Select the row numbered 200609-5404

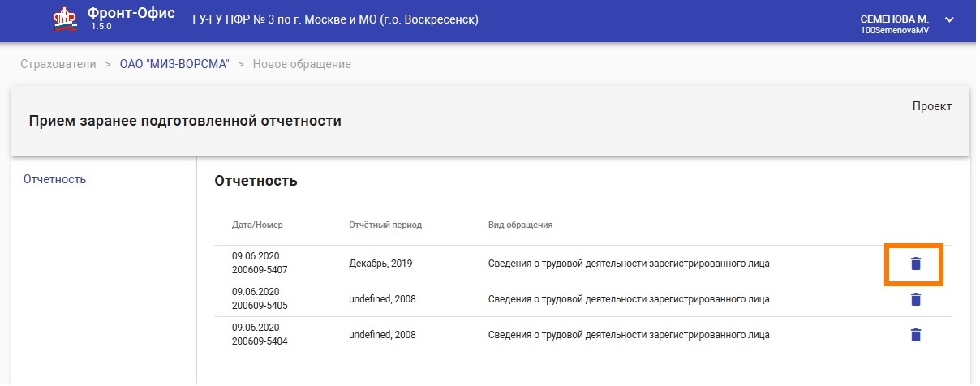click(x=582, y=335)
